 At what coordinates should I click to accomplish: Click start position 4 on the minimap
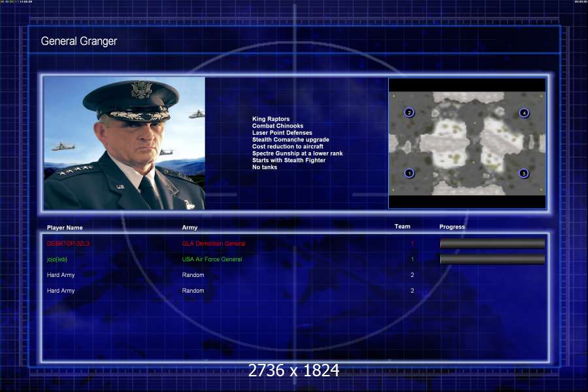pyautogui.click(x=524, y=112)
